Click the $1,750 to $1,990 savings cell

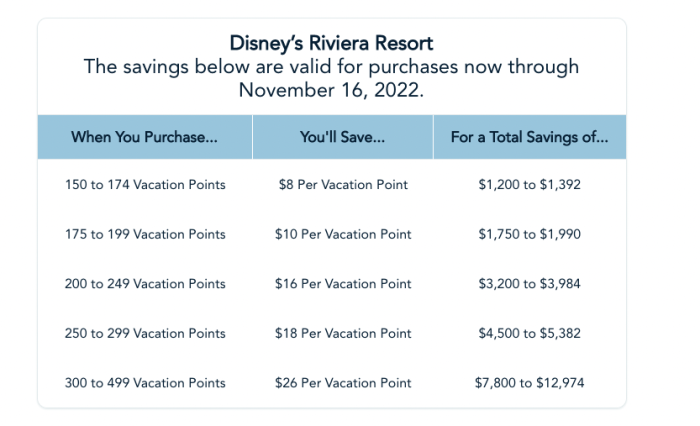(529, 234)
